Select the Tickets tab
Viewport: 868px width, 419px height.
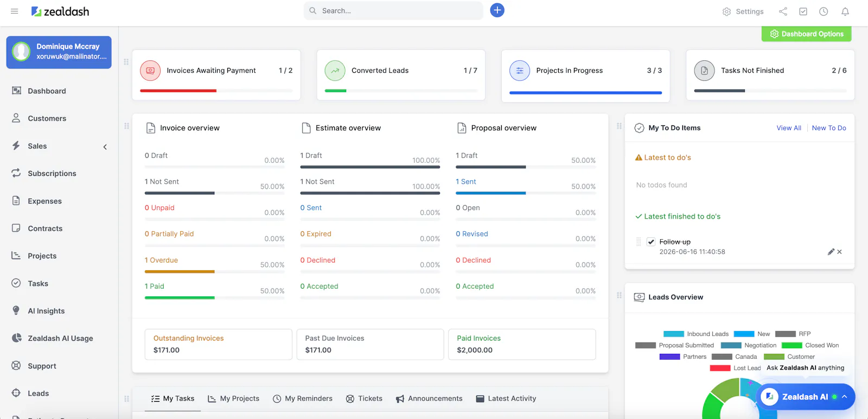364,398
